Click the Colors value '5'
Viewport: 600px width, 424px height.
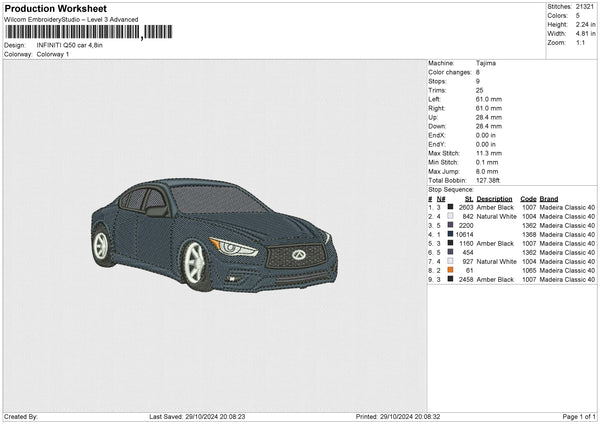coord(578,16)
